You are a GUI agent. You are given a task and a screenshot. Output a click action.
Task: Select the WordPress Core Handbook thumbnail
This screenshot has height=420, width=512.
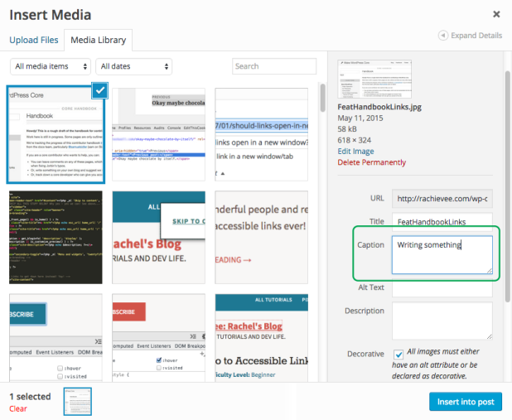tap(56, 134)
